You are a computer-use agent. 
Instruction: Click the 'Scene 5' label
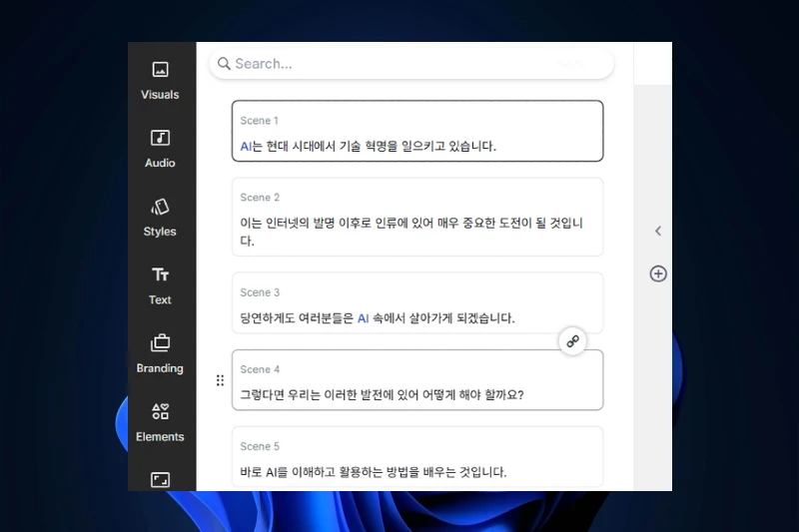coord(260,446)
